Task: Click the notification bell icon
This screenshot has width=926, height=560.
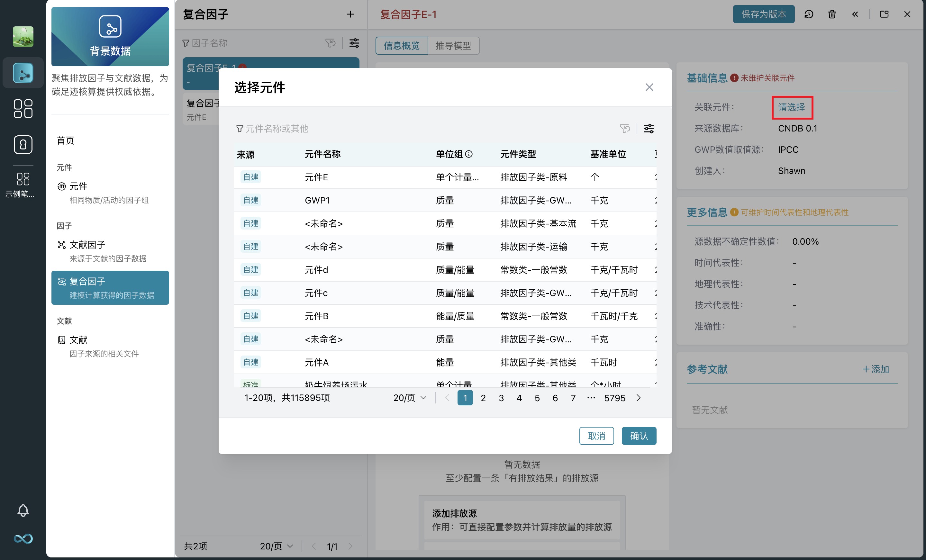Action: point(23,510)
